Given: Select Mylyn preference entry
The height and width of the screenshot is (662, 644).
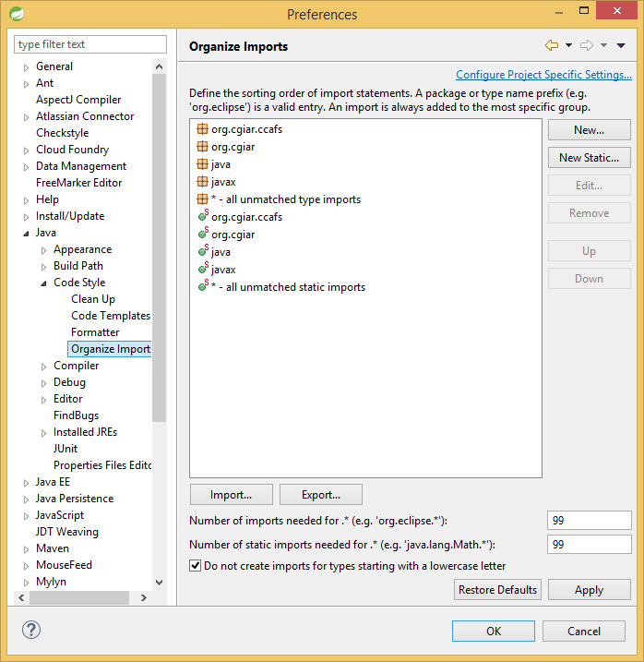Looking at the screenshot, I should [x=51, y=582].
